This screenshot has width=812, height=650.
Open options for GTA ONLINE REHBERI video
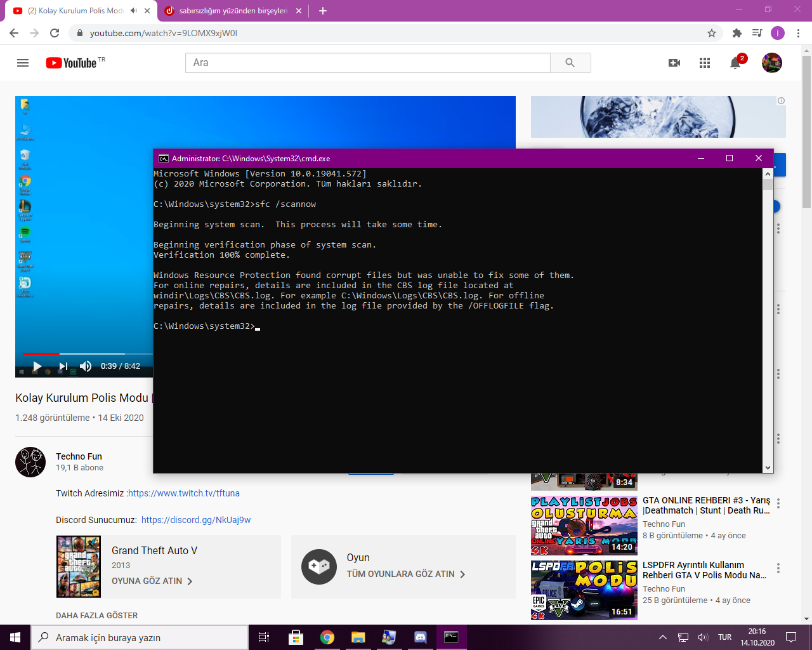pyautogui.click(x=778, y=504)
